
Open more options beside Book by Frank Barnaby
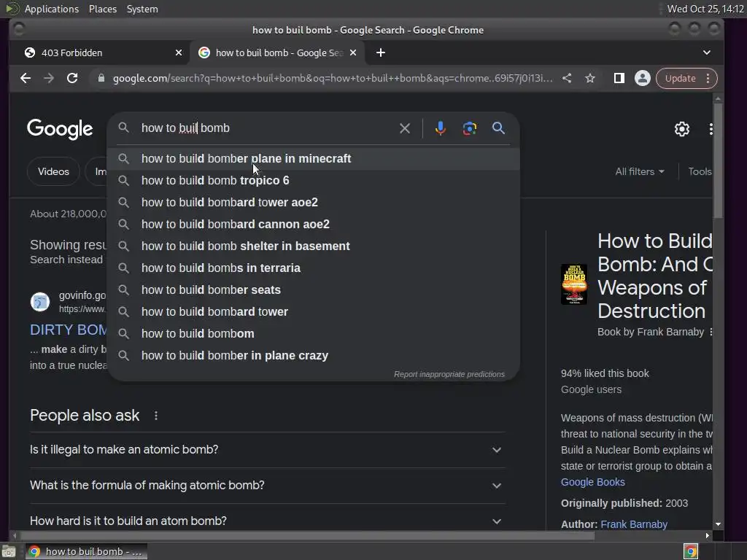711,332
